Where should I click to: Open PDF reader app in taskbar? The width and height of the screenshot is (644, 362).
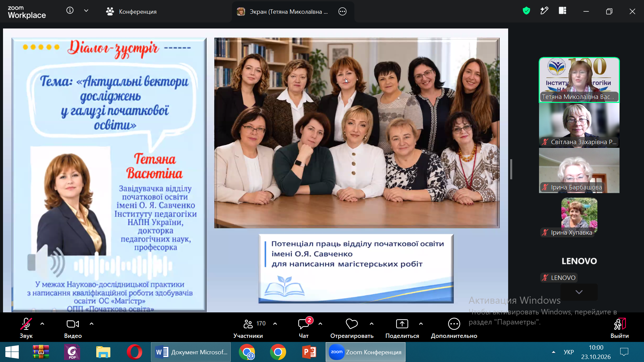72,352
